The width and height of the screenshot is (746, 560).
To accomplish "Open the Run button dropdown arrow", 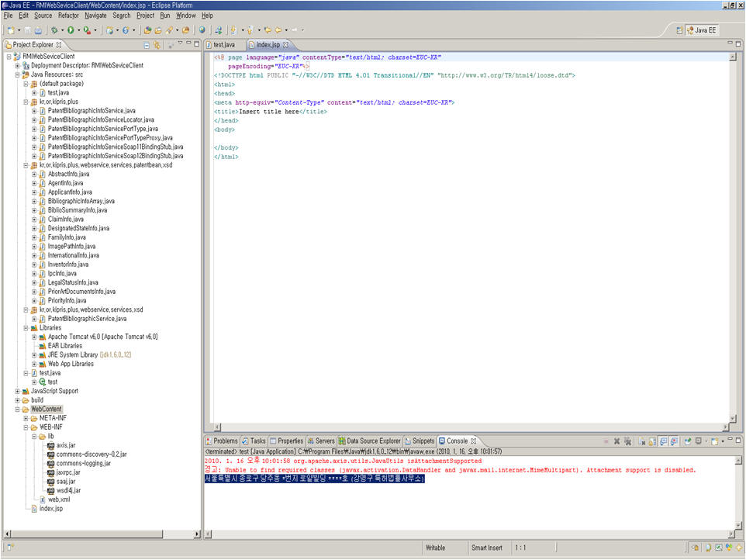I will pyautogui.click(x=78, y=30).
